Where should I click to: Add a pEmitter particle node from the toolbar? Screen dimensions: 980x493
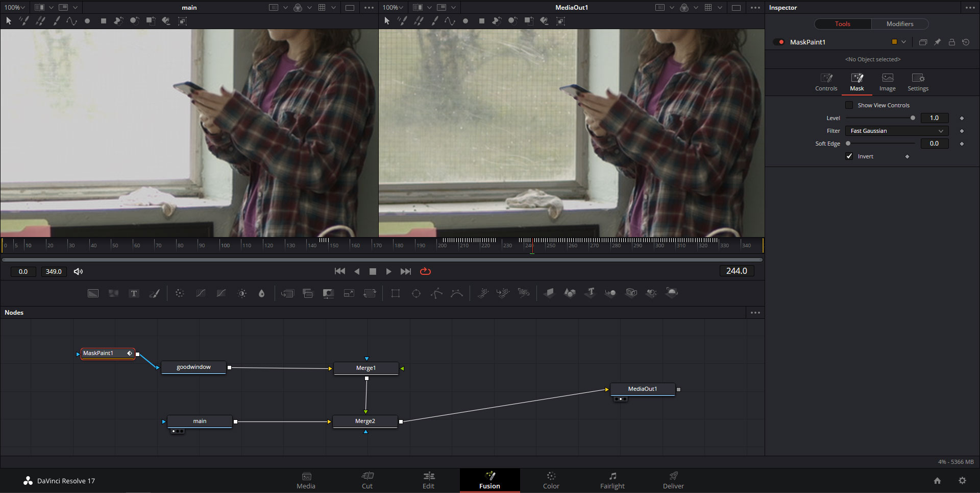483,293
